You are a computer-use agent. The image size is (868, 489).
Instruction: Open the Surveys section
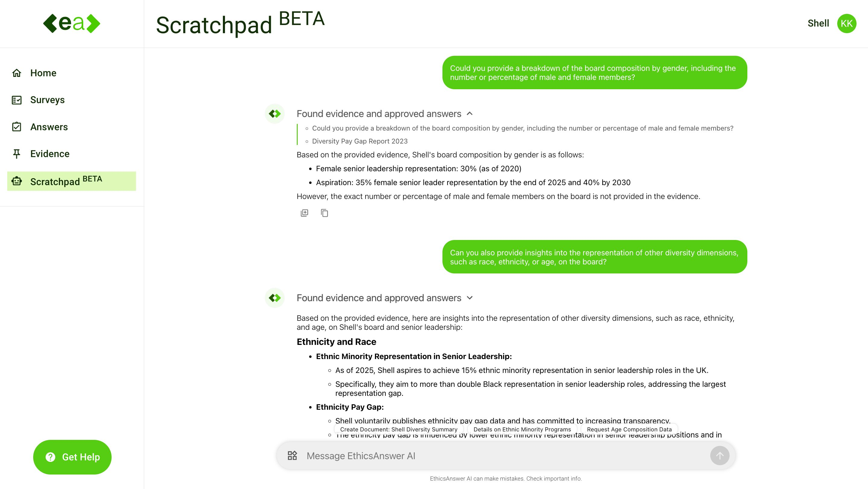[48, 99]
